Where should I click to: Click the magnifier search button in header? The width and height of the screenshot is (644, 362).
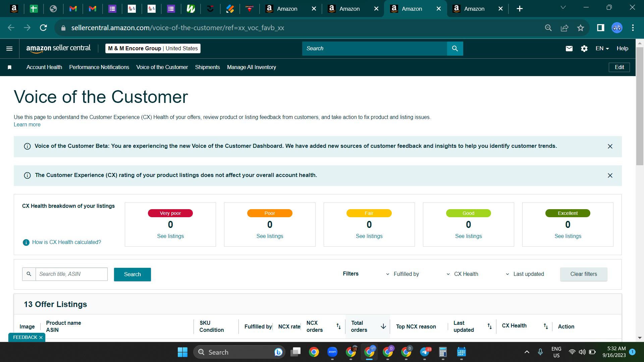pyautogui.click(x=455, y=49)
